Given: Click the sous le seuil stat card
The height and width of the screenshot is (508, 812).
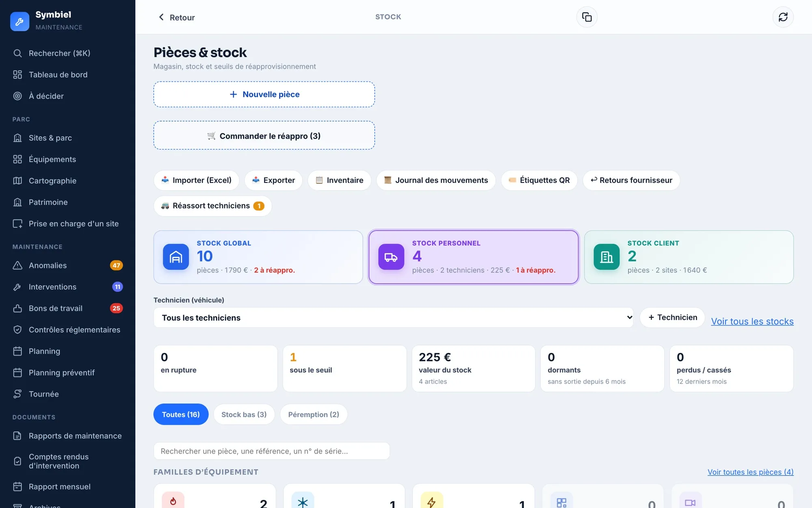Looking at the screenshot, I should point(344,369).
